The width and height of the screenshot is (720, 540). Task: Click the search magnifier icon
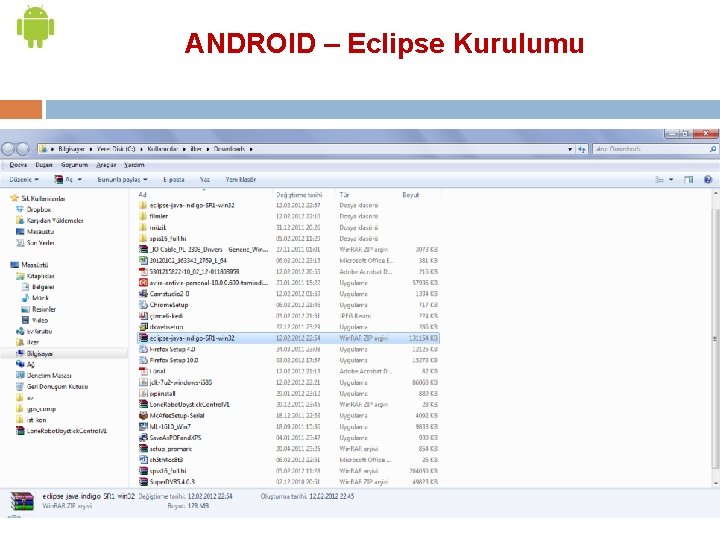tap(713, 149)
